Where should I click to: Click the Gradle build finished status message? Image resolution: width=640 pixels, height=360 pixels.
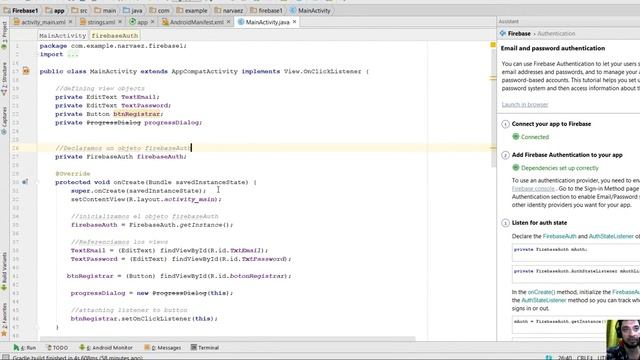[x=78, y=358]
